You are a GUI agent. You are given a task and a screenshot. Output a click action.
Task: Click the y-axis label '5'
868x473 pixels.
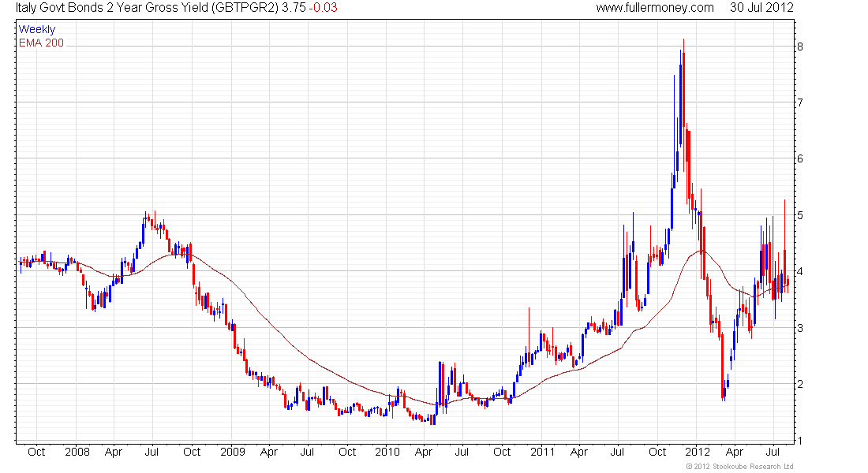800,215
